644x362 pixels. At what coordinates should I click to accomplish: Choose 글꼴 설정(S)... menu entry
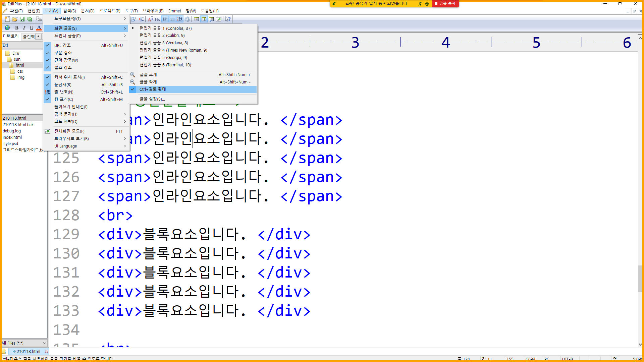pos(152,99)
